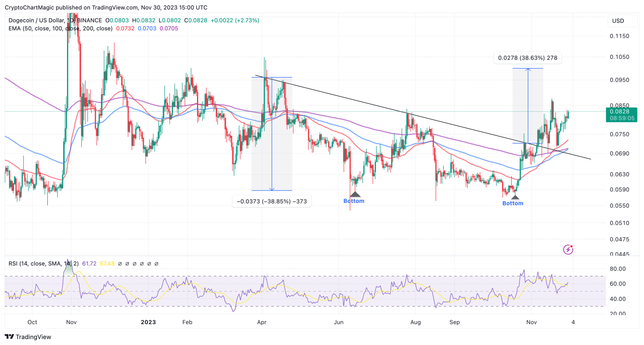Click the 80.00 RSI axis label

tap(617, 269)
